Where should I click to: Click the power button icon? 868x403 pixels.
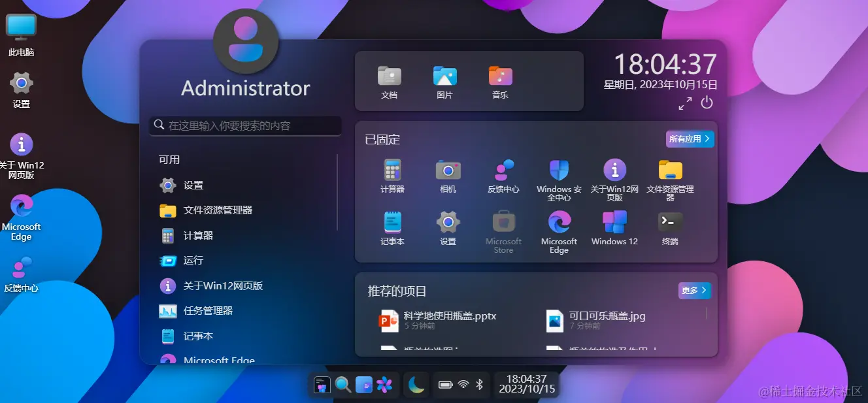[x=707, y=103]
